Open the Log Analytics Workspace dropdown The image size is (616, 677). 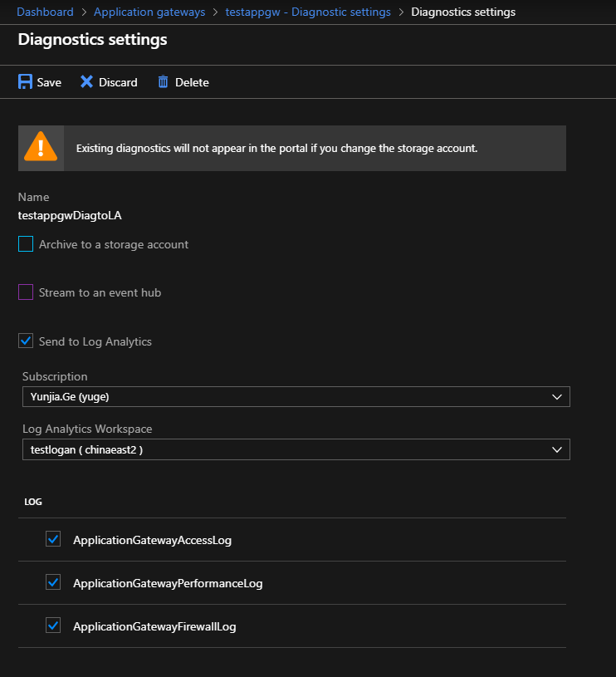pyautogui.click(x=296, y=449)
